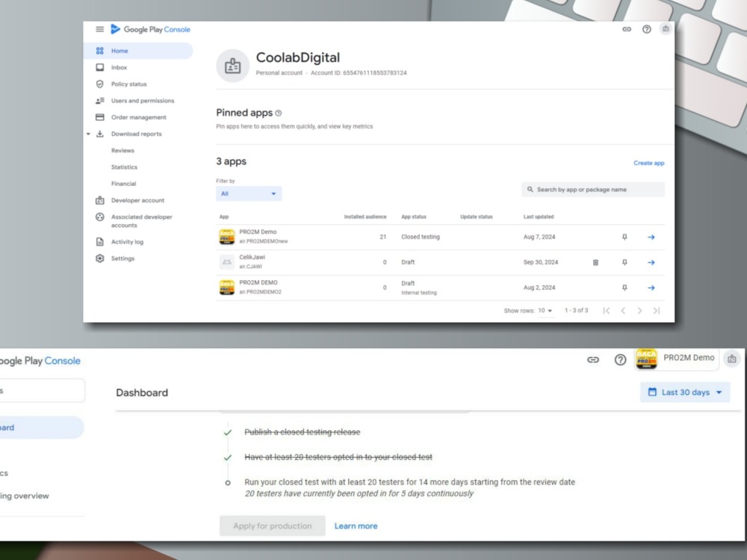Open arrow for CelikJawi row
Image resolution: width=747 pixels, height=560 pixels.
click(x=651, y=262)
